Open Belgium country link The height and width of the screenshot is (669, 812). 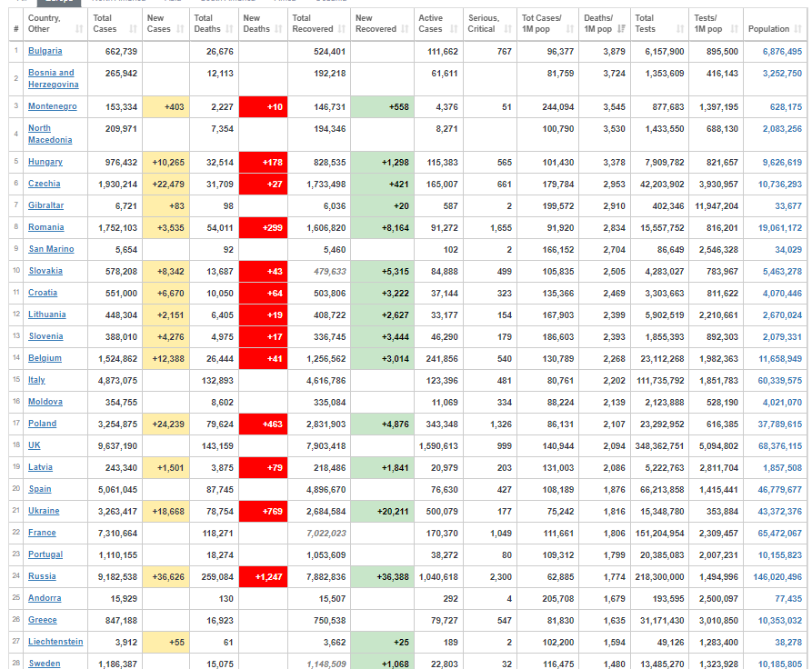point(45,357)
